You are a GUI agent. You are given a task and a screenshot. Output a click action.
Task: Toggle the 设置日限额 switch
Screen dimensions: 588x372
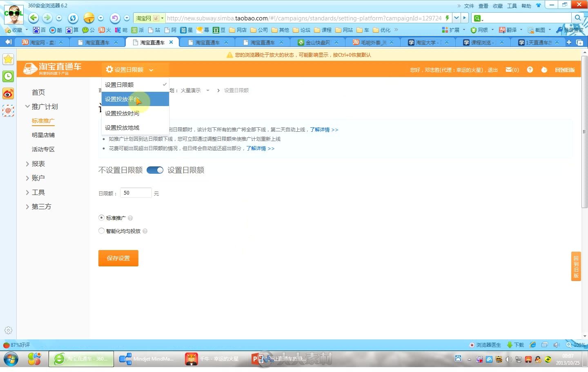tap(155, 170)
